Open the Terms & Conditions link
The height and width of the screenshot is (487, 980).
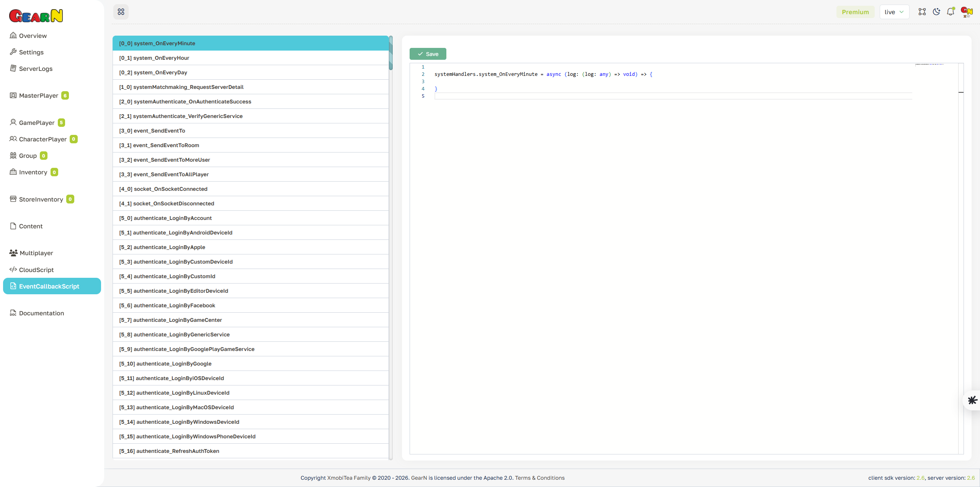point(540,477)
